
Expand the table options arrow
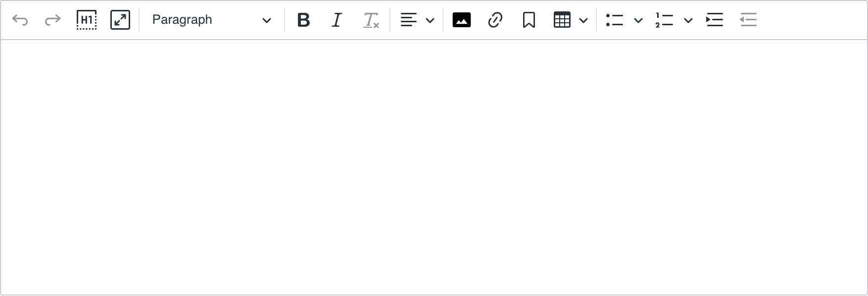click(x=584, y=20)
